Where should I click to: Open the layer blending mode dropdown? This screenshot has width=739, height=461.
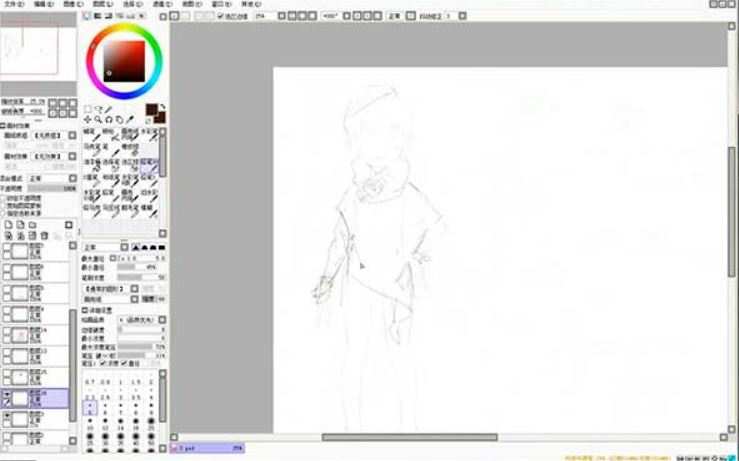click(x=52, y=179)
